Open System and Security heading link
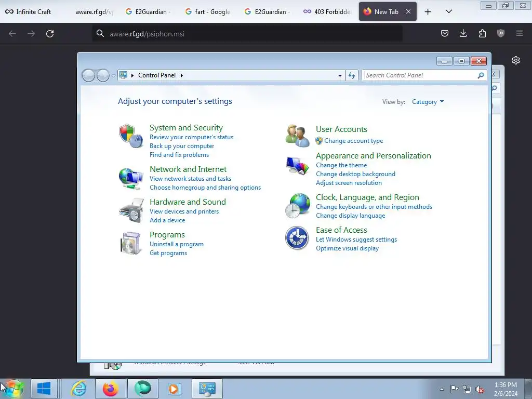The height and width of the screenshot is (399, 532). (x=187, y=128)
